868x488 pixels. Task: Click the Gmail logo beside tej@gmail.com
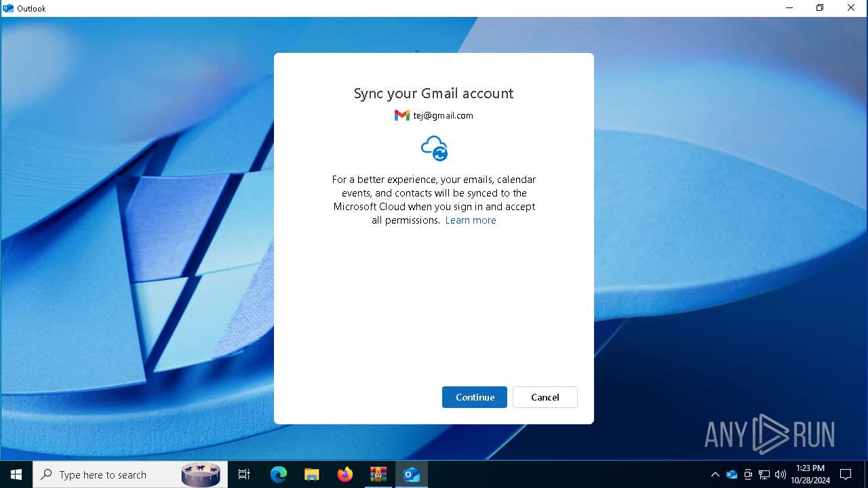(x=402, y=115)
